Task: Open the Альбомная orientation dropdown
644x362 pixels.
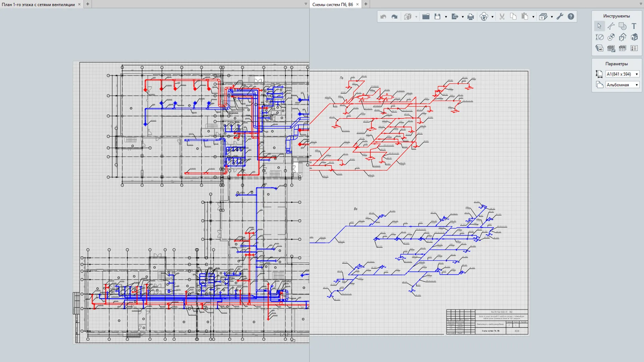Action: coord(623,85)
